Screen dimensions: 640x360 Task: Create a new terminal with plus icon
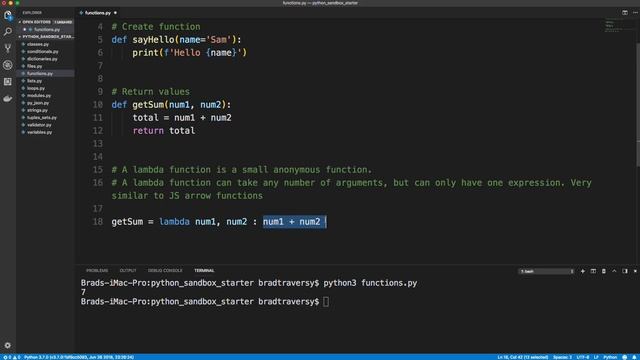582,271
